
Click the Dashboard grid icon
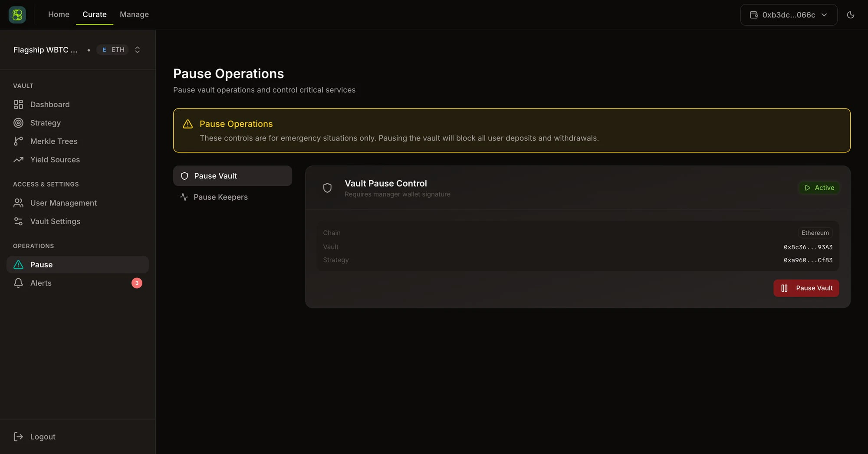[x=18, y=105]
